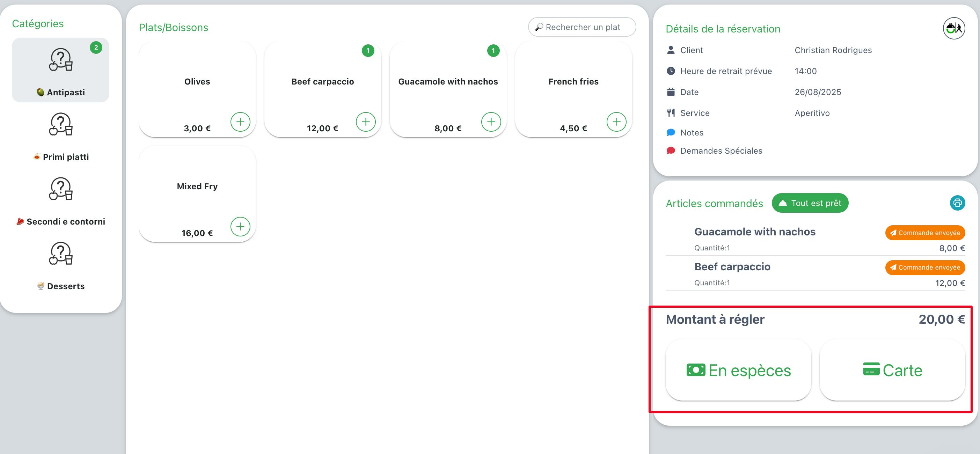Click the Primi piatti category icon

[x=60, y=124]
